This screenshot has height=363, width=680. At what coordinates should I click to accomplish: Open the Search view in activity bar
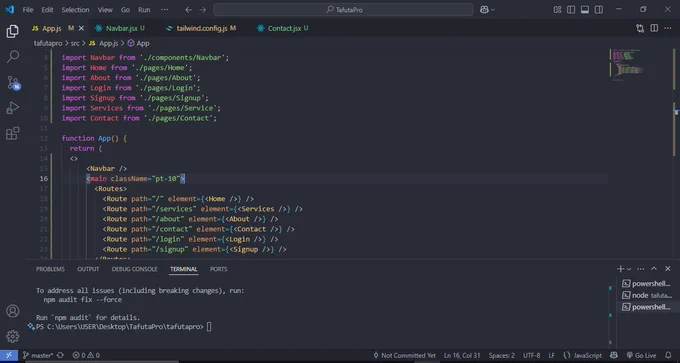[x=13, y=56]
